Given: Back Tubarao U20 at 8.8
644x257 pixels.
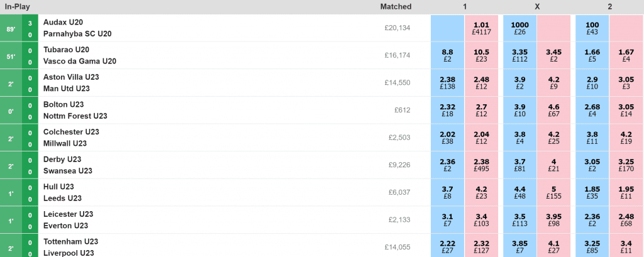Looking at the screenshot, I should tap(447, 55).
